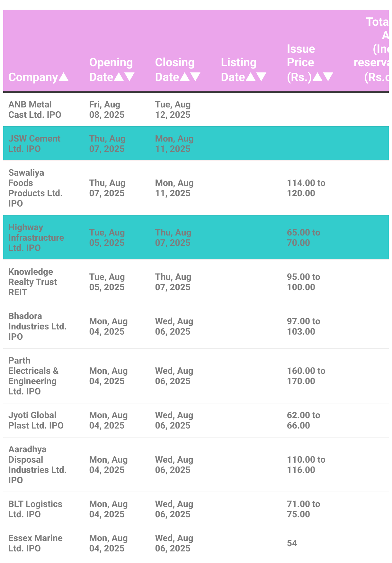Sort Issue Price ascending up arrow

coord(317,77)
